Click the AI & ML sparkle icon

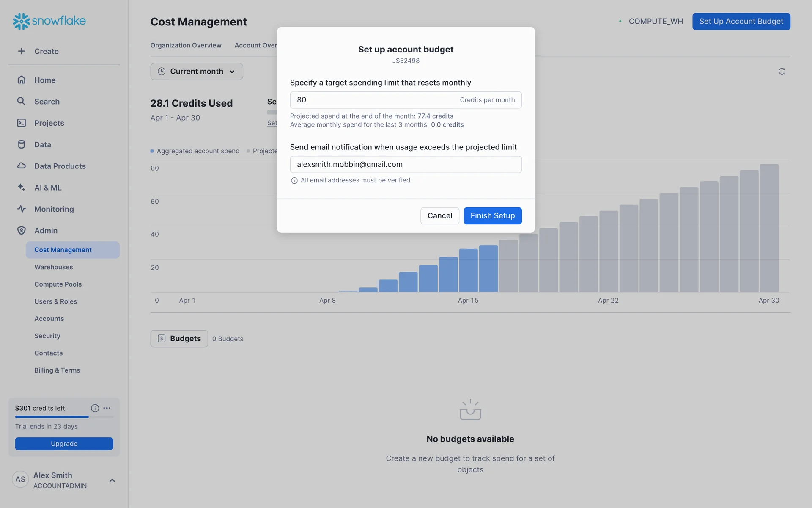[21, 187]
